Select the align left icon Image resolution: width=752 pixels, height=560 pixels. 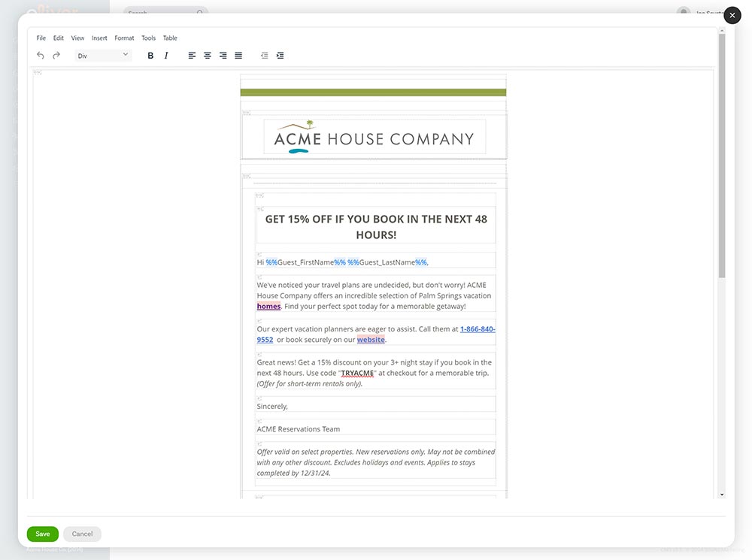click(192, 55)
